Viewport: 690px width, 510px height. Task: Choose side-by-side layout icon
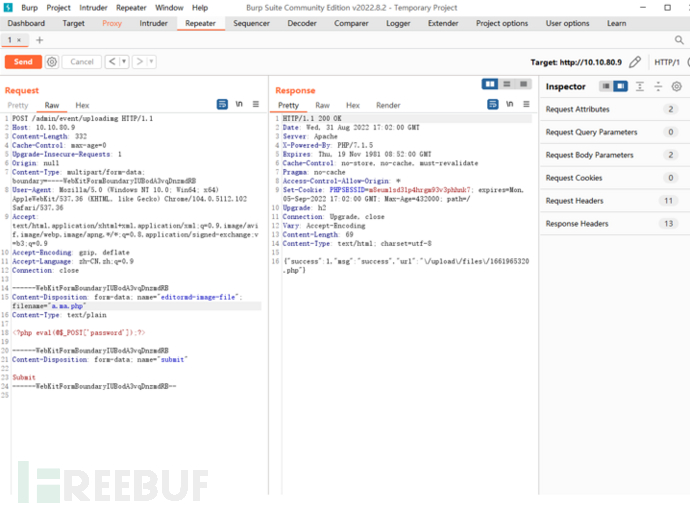coord(490,84)
